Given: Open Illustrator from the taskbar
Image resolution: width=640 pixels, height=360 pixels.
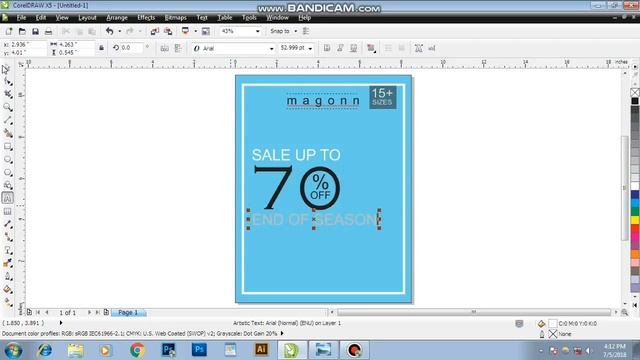Looking at the screenshot, I should (261, 350).
